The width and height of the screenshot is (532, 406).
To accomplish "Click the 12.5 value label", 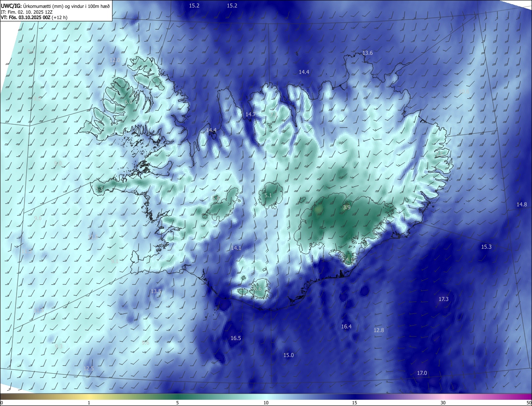I will tap(89, 368).
